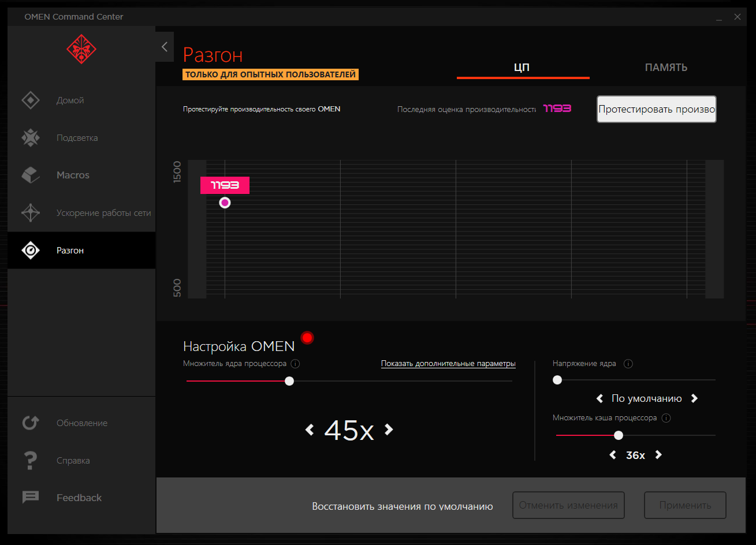Viewport: 756px width, 545px height.
Task: Click info icon next to Множитель ядра процессора
Action: click(x=295, y=364)
